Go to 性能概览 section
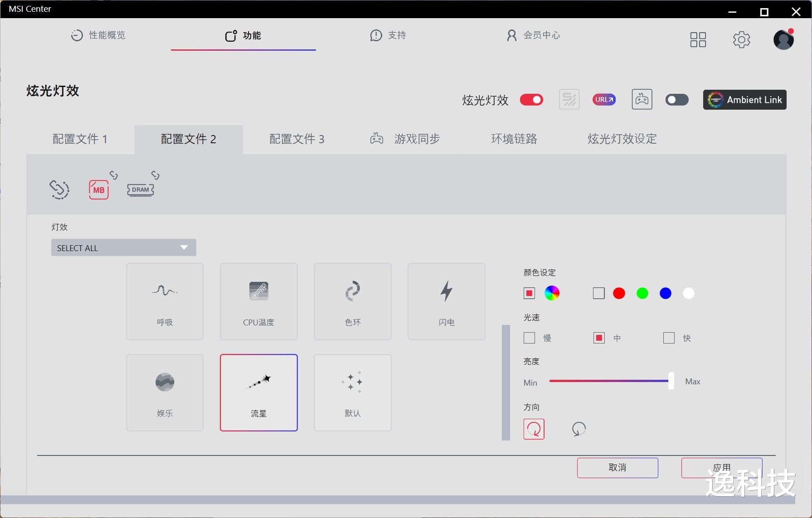The image size is (812, 518). pyautogui.click(x=98, y=35)
